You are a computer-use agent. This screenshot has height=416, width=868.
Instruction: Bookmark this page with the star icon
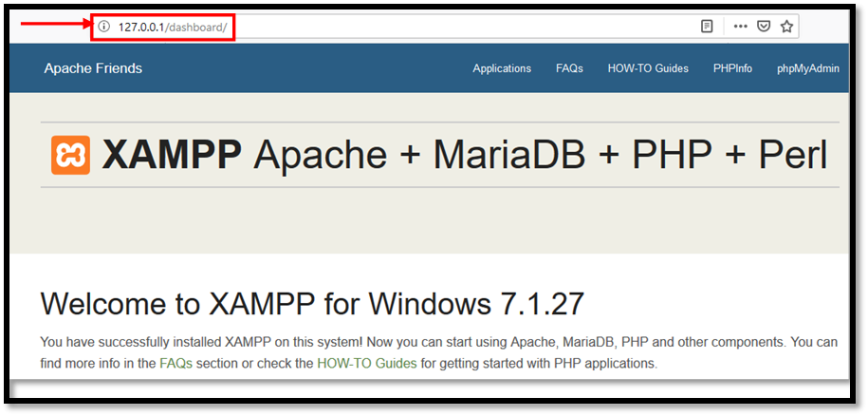click(786, 27)
